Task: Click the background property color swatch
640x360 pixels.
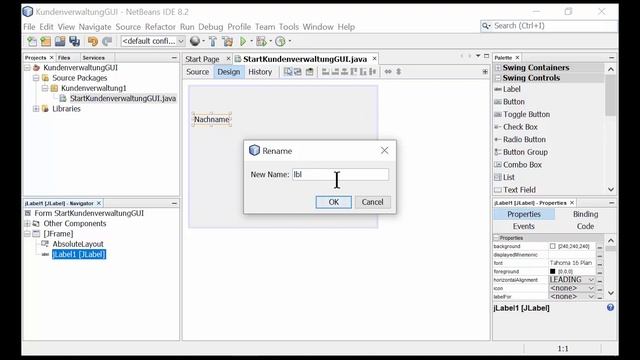Action: [x=552, y=246]
